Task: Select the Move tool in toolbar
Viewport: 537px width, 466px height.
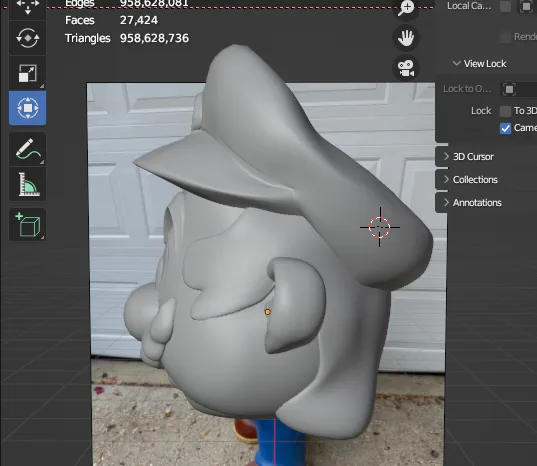Action: point(27,7)
